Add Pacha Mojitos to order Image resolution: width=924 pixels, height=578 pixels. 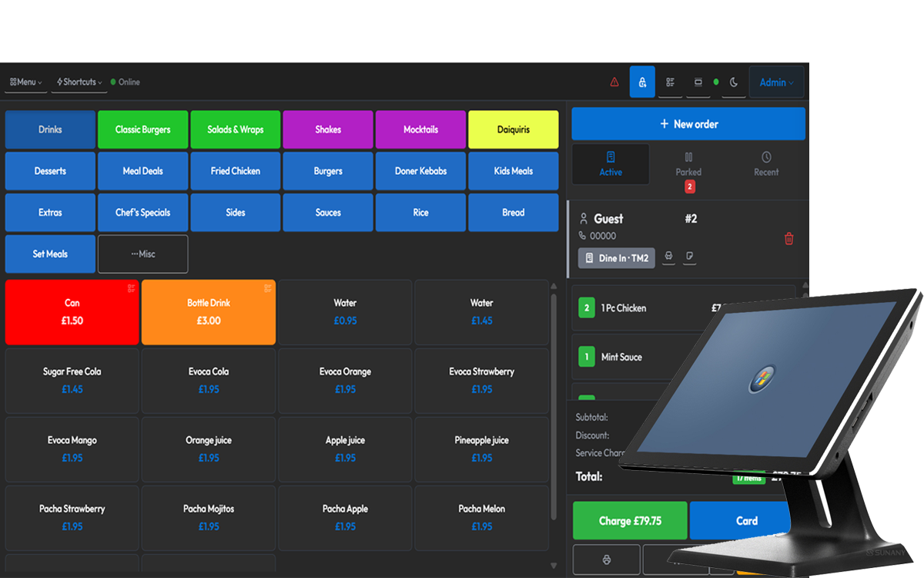(x=209, y=518)
